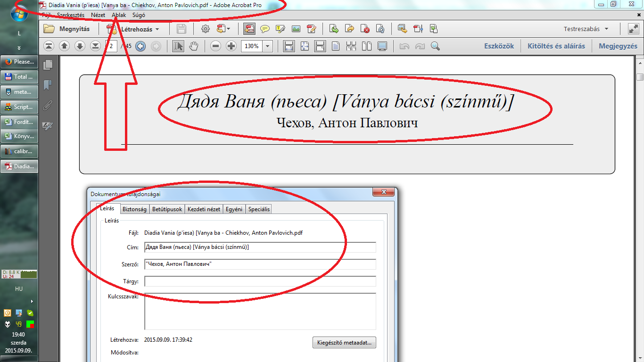644x362 pixels.
Task: Click the blue previous view arrow
Action: (140, 46)
